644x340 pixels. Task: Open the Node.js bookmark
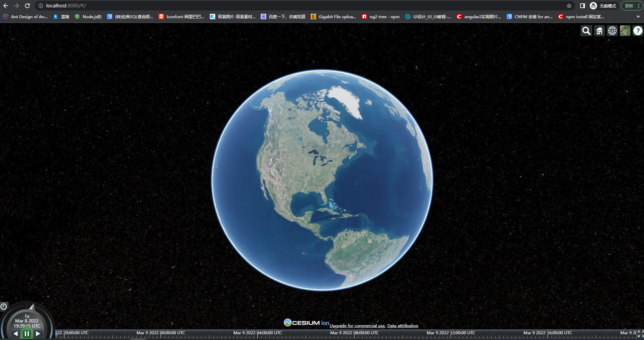point(88,17)
